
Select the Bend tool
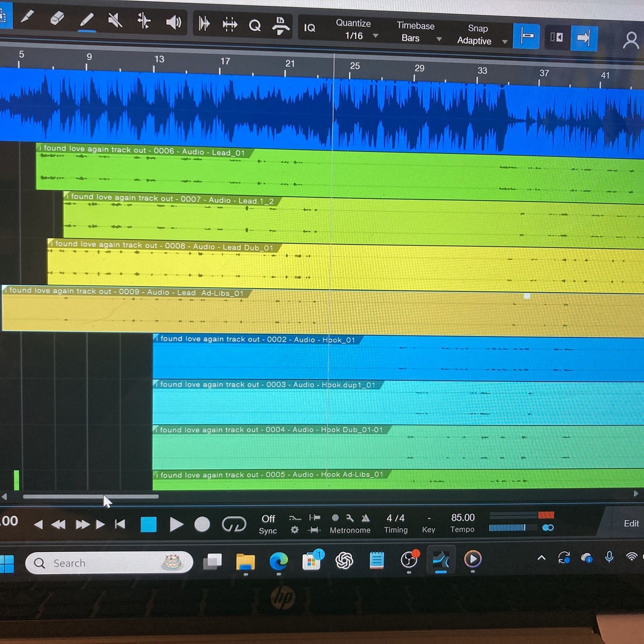[144, 21]
